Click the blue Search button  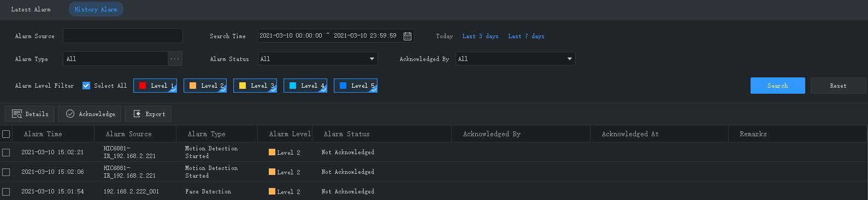point(777,86)
